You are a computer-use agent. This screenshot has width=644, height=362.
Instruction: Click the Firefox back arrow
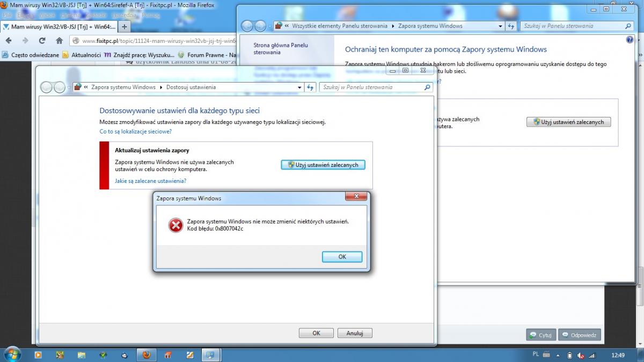pos(10,40)
